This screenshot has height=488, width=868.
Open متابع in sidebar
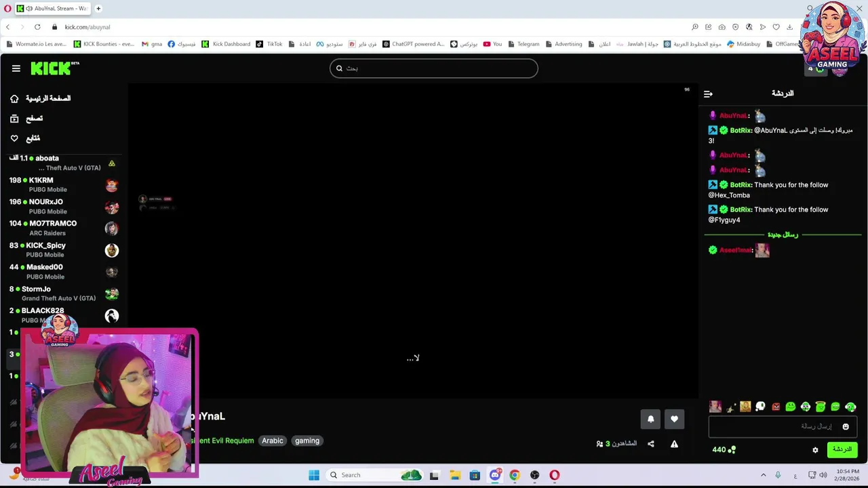click(33, 138)
